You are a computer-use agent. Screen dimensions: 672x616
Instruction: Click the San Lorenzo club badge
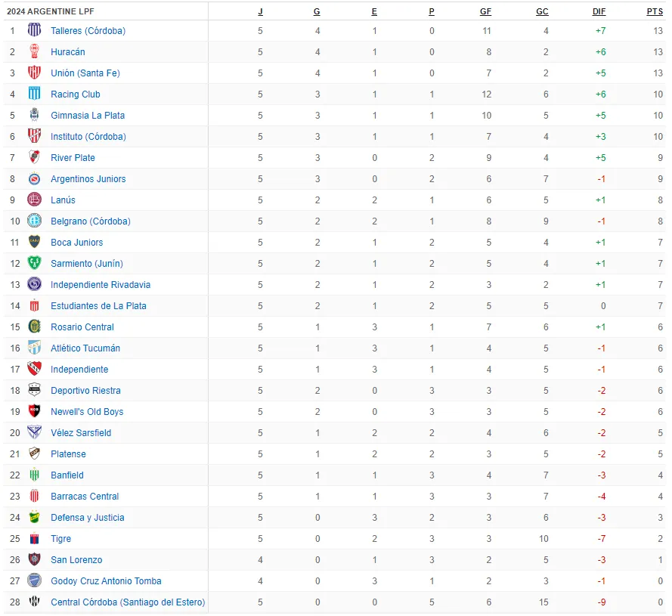(x=34, y=560)
